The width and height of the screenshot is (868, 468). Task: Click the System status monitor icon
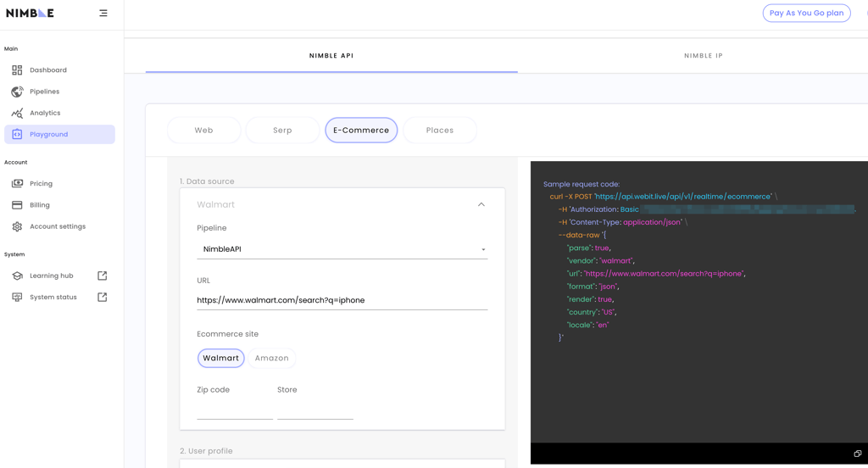click(x=17, y=298)
